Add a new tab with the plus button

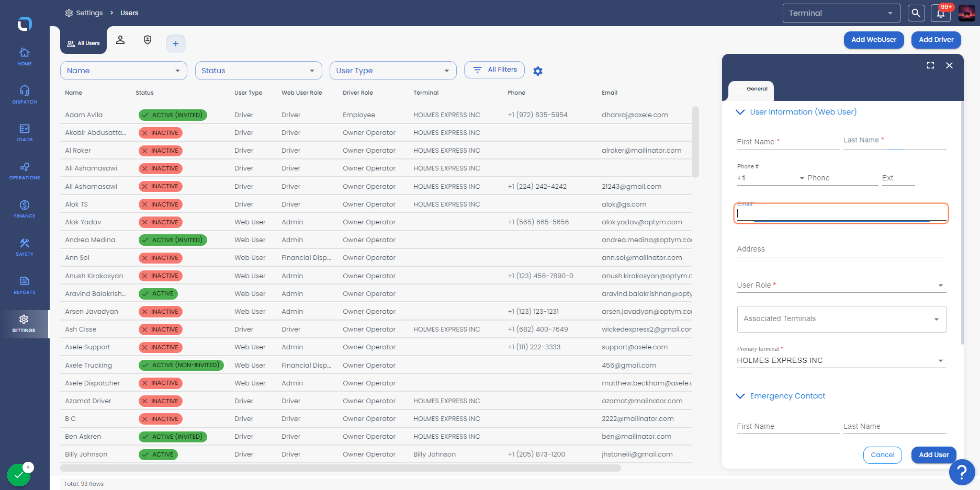click(176, 44)
